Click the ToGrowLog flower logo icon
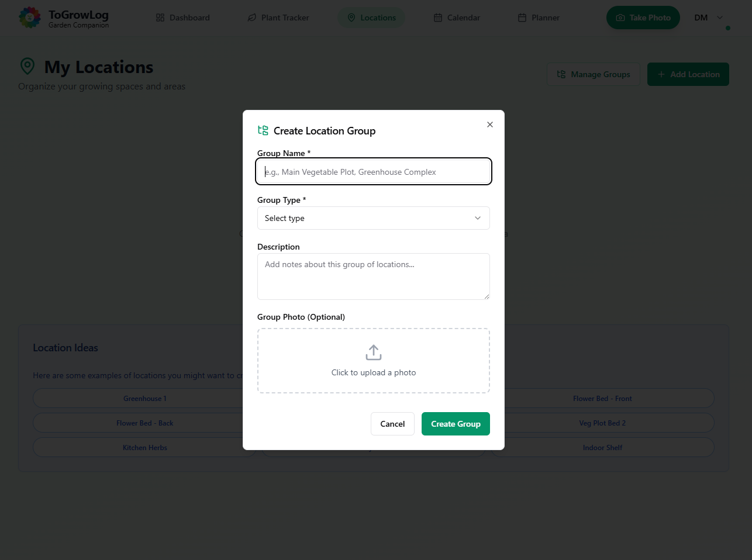 30,18
